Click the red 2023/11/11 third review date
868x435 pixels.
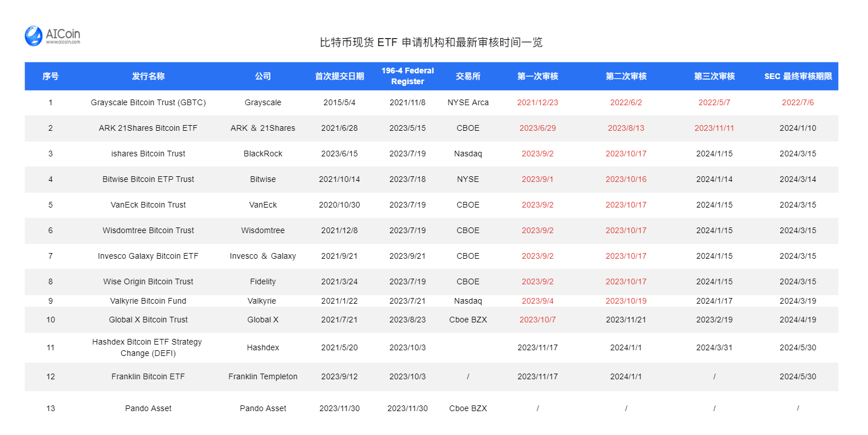(x=714, y=128)
